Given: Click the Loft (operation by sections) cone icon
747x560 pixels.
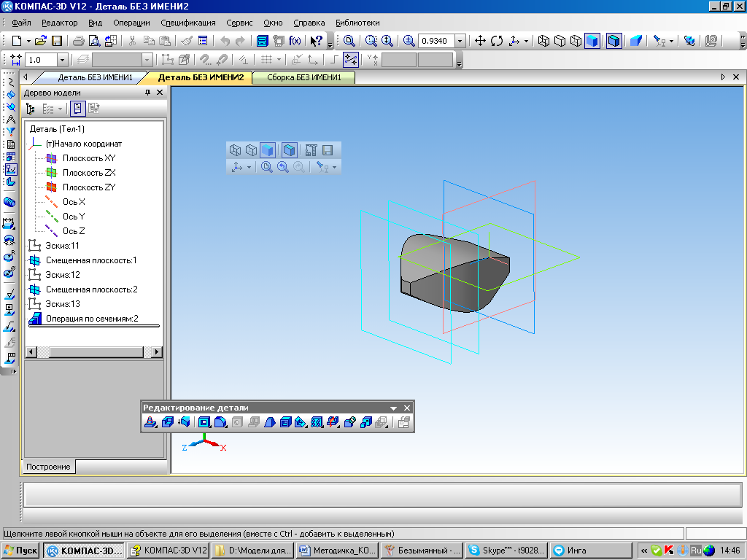Looking at the screenshot, I should (x=150, y=422).
